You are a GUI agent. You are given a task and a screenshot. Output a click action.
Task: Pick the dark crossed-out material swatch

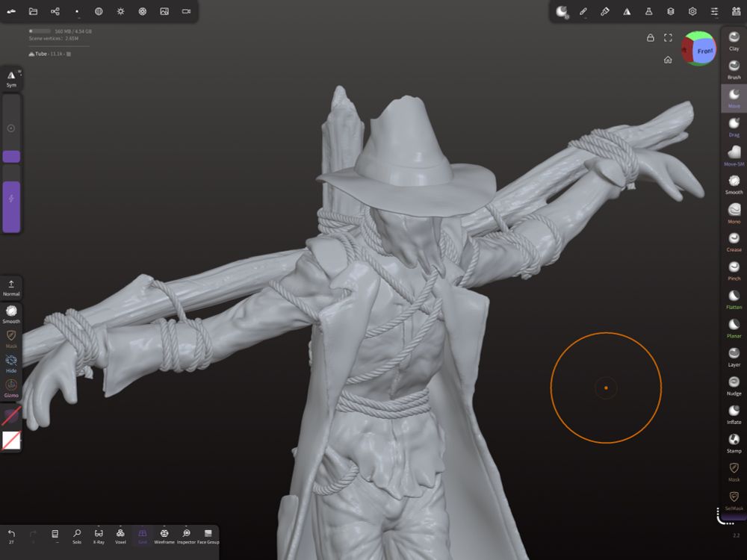click(x=11, y=416)
